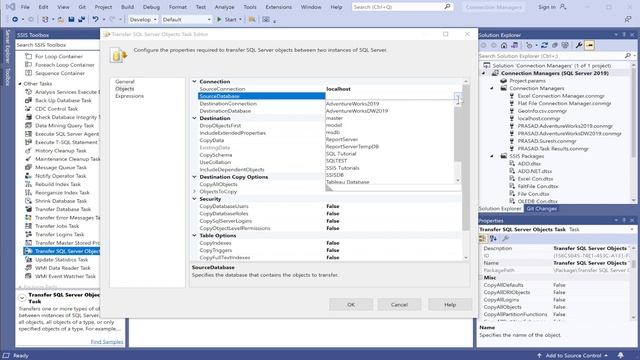The width and height of the screenshot is (640, 360).
Task: Click the notifications bell in status bar
Action: tap(620, 355)
